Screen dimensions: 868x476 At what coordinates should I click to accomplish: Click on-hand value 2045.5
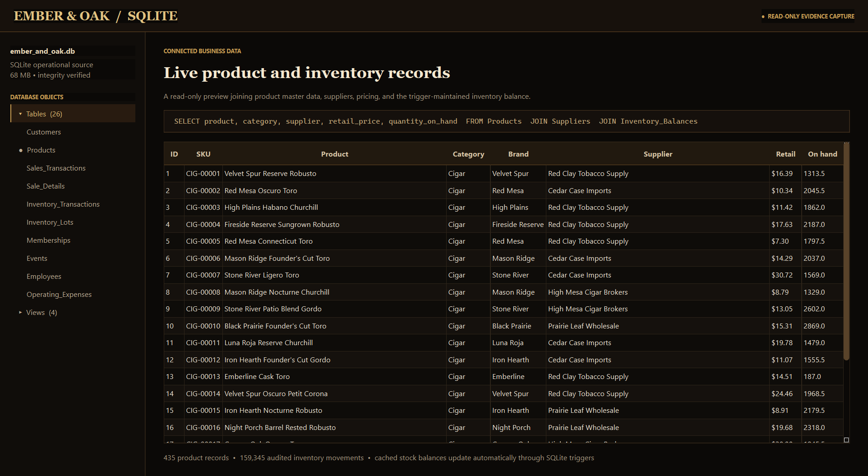click(822, 191)
